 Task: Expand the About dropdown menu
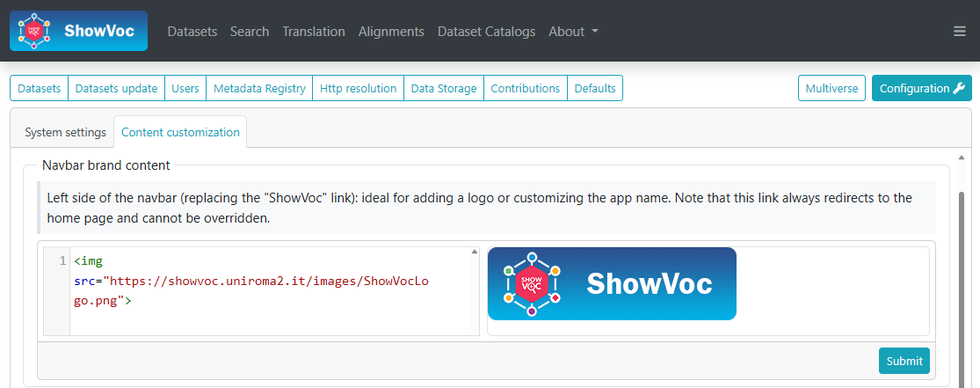[x=573, y=32]
